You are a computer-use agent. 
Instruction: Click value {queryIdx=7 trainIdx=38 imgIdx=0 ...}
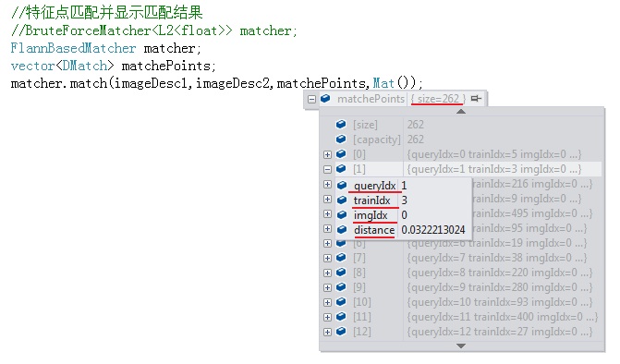[x=496, y=257]
